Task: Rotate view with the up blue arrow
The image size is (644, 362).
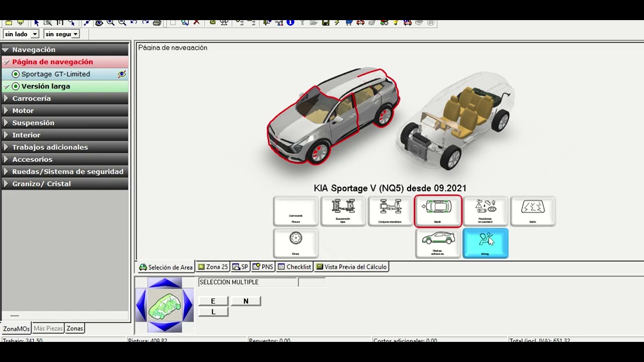Action: tap(165, 283)
